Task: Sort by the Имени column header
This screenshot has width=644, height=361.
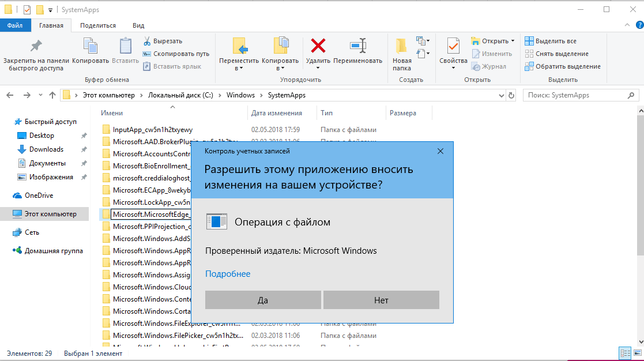Action: tap(112, 113)
